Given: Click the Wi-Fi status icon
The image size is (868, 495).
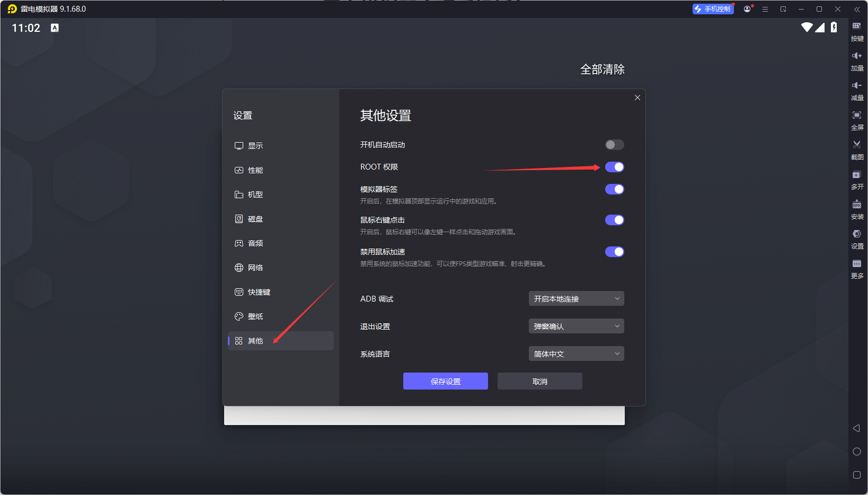Looking at the screenshot, I should (x=807, y=28).
